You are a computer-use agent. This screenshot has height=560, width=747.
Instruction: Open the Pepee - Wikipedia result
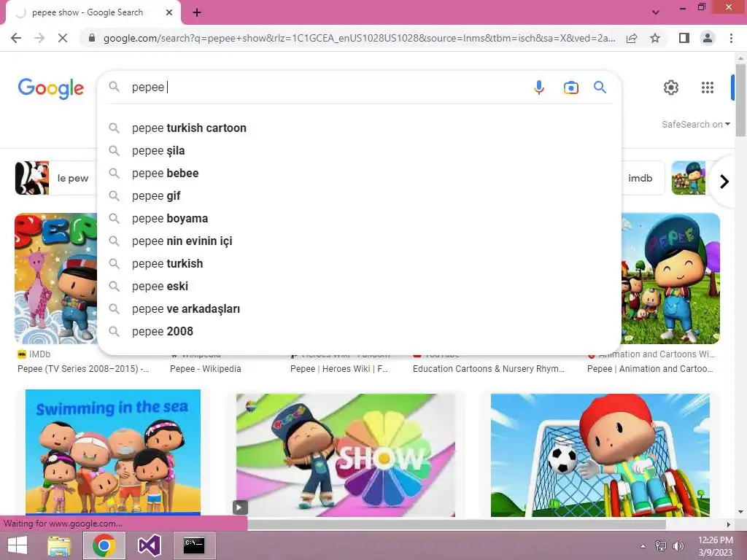pos(205,368)
